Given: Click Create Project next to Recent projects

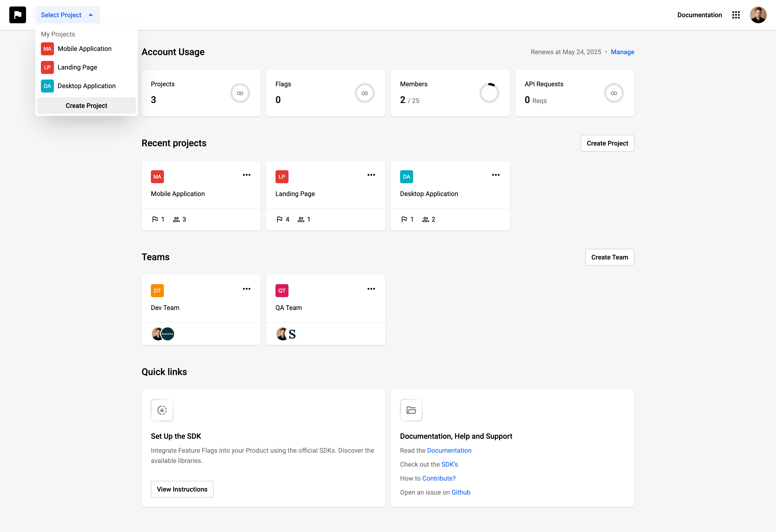Looking at the screenshot, I should click(x=607, y=143).
